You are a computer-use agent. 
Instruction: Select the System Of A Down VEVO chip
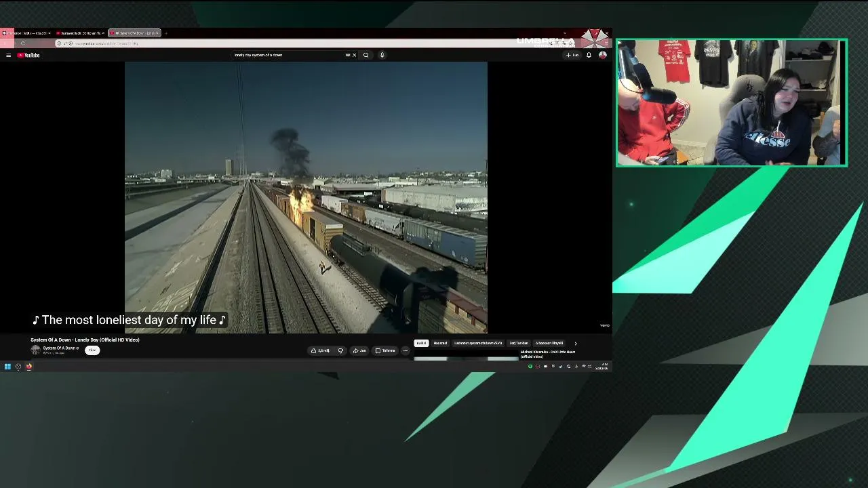pyautogui.click(x=478, y=343)
